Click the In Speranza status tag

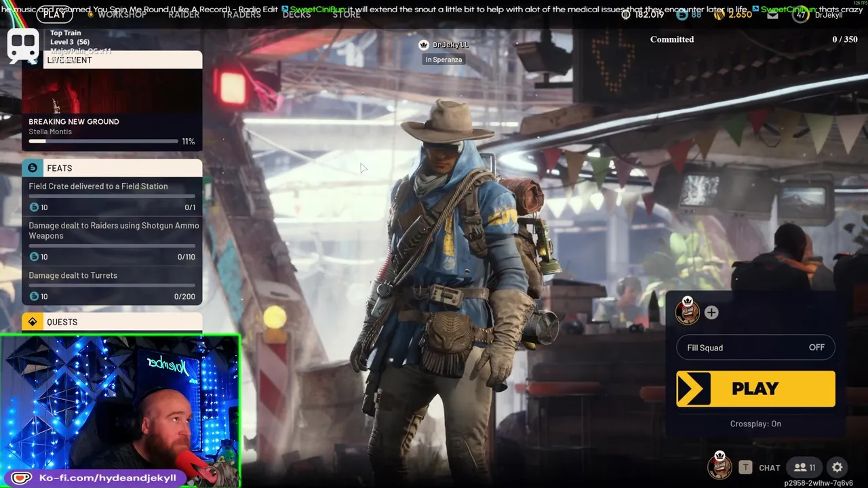[x=443, y=60]
